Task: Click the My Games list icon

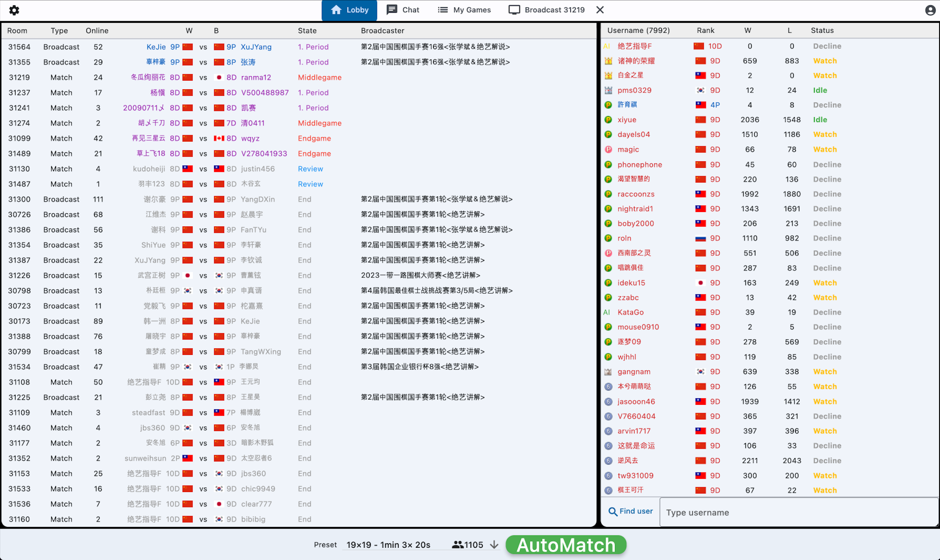Action: pyautogui.click(x=443, y=10)
